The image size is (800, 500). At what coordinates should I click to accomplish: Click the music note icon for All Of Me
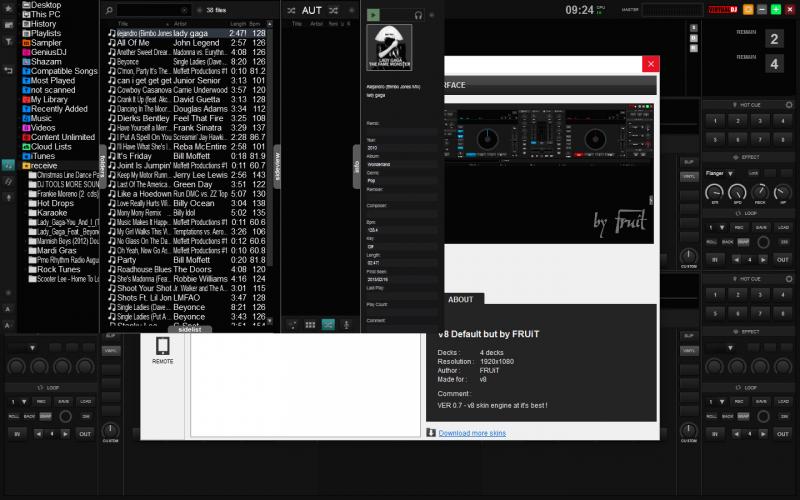click(x=112, y=43)
